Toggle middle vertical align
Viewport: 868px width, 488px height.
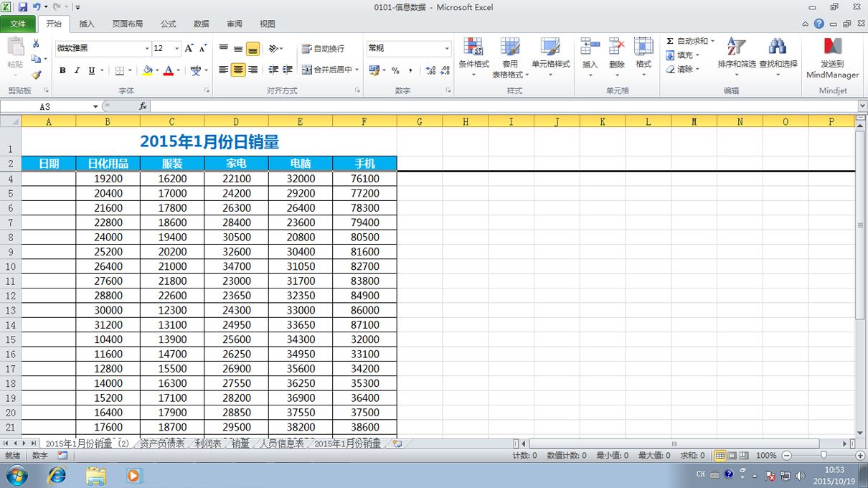click(238, 48)
